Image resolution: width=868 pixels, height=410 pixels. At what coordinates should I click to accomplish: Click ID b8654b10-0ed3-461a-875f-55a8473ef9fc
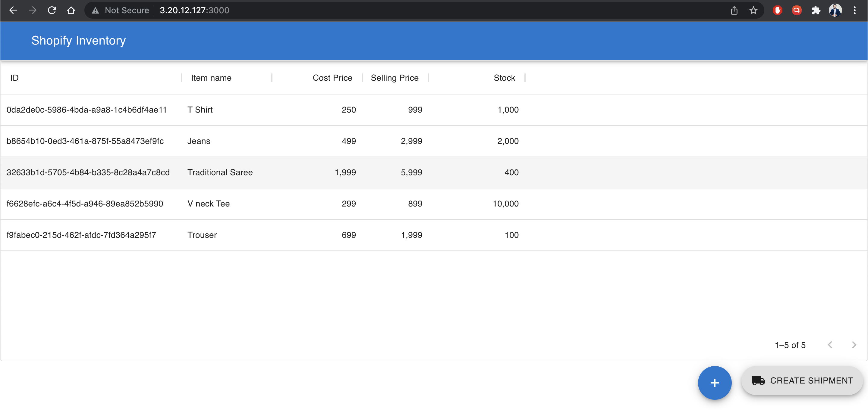coord(85,141)
